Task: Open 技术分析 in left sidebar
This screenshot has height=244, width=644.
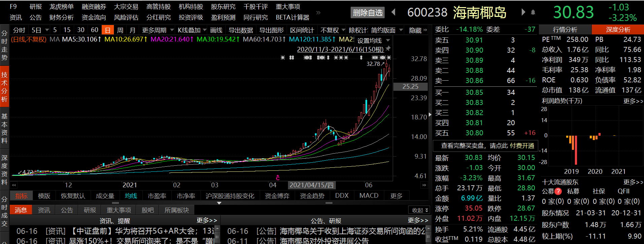Action: [4, 87]
